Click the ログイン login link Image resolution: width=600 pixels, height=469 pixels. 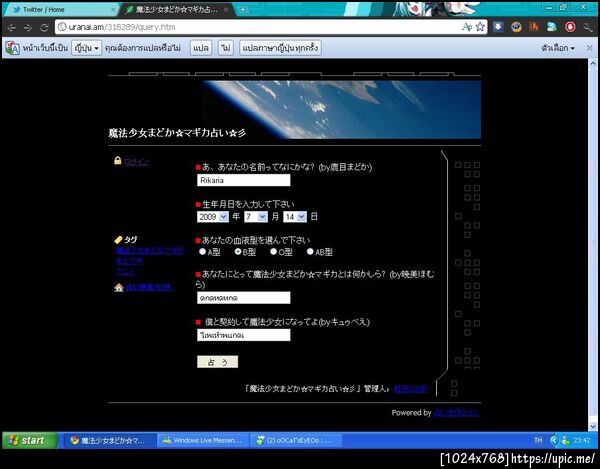[137, 162]
